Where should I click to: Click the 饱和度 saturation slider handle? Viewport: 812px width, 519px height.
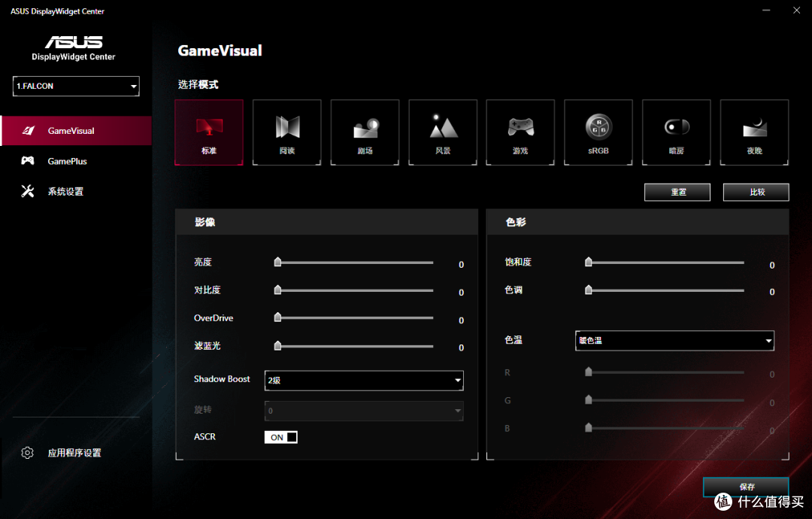(x=588, y=262)
